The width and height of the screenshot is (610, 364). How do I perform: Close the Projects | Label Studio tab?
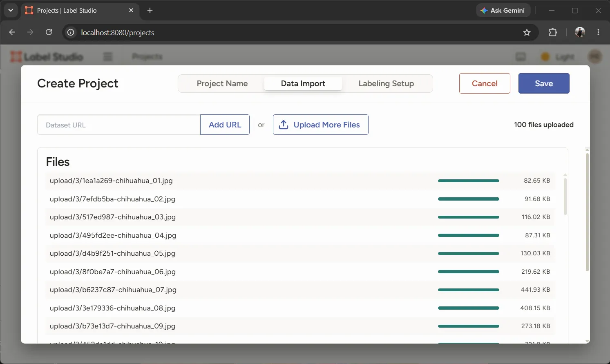[x=131, y=10]
